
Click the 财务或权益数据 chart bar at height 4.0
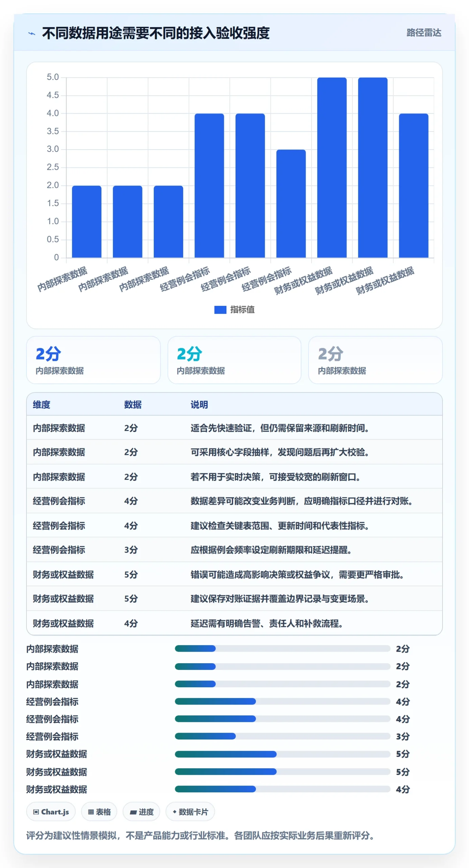pyautogui.click(x=413, y=185)
